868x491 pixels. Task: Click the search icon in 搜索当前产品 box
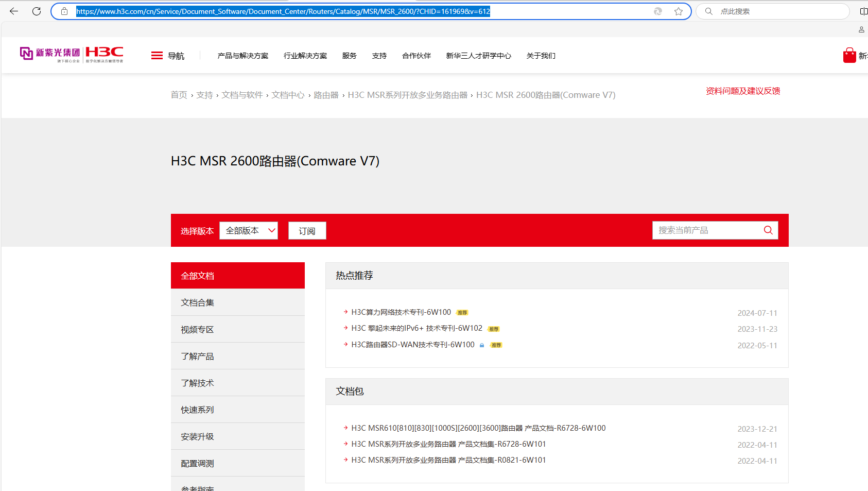(768, 230)
